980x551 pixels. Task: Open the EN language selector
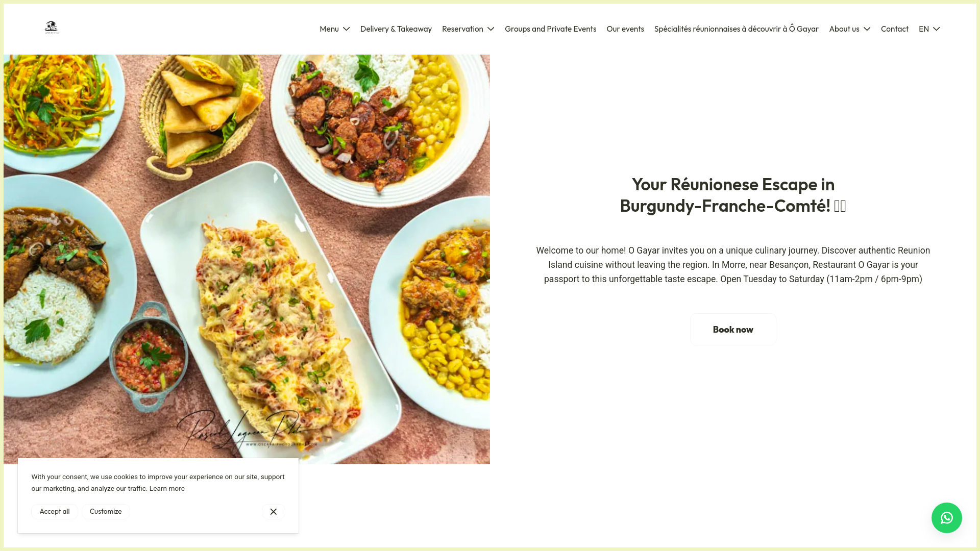coord(929,29)
